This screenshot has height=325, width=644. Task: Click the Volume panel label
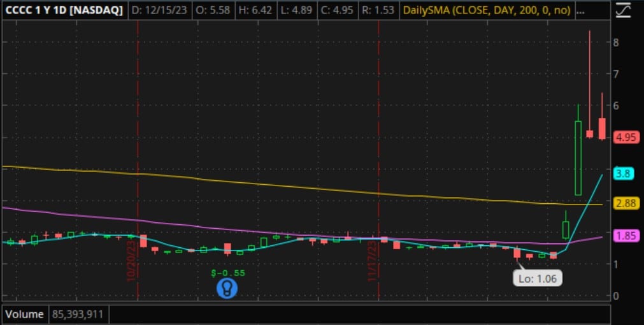click(x=25, y=314)
